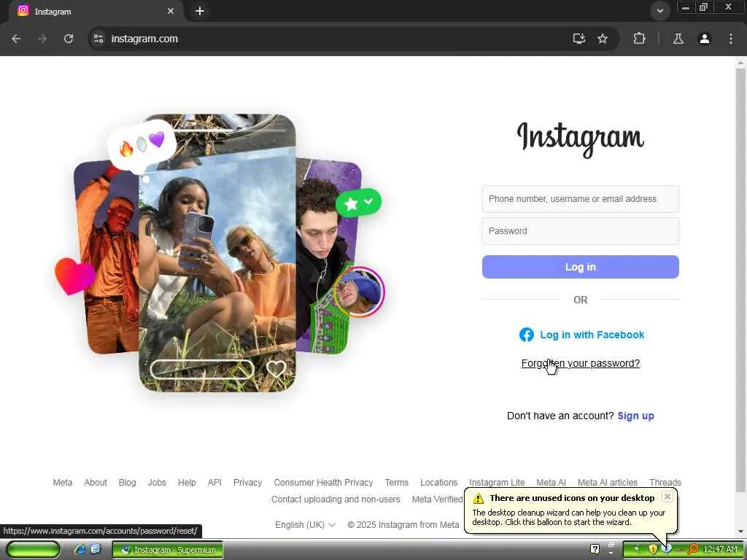Open the Jobs footer link
This screenshot has width=747, height=560.
pos(157,483)
